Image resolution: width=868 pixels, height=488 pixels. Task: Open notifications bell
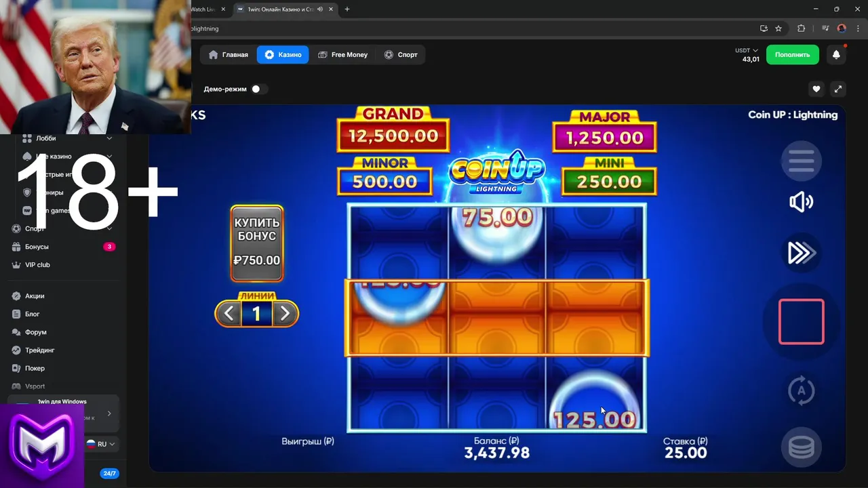tap(836, 55)
